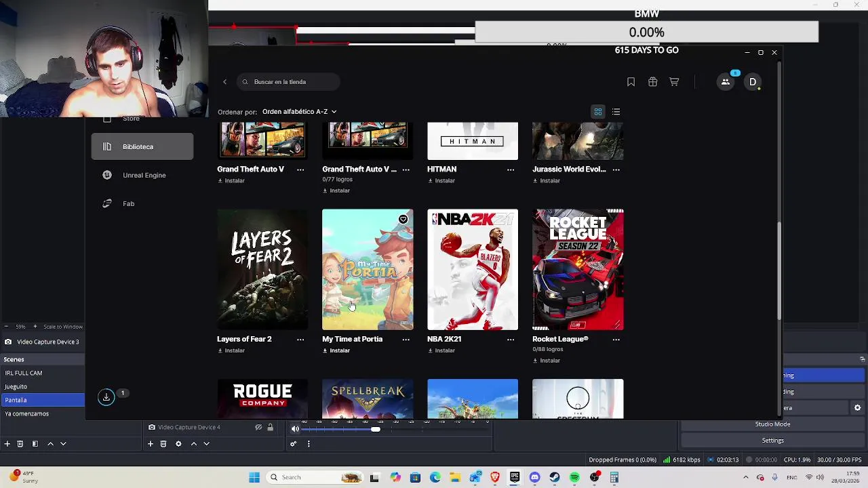Viewport: 868px width, 488px height.
Task: Move scene up in OBS Scenes toolbar
Action: click(x=50, y=444)
